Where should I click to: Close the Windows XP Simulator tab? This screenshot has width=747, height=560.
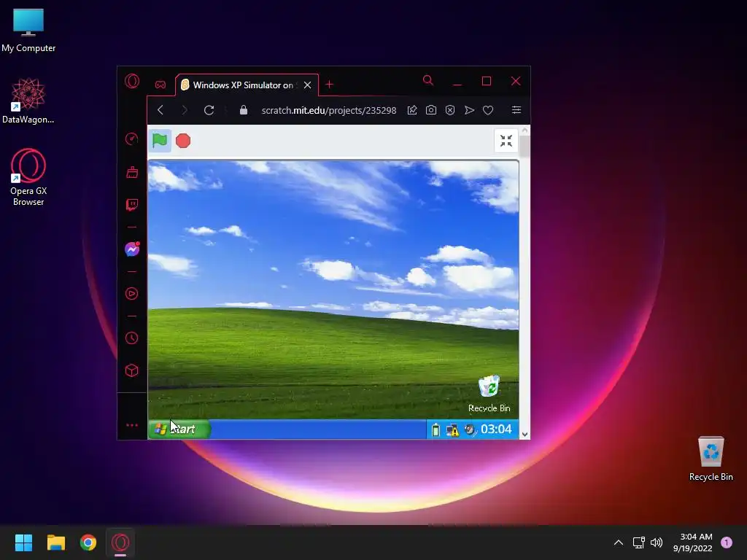coord(308,85)
